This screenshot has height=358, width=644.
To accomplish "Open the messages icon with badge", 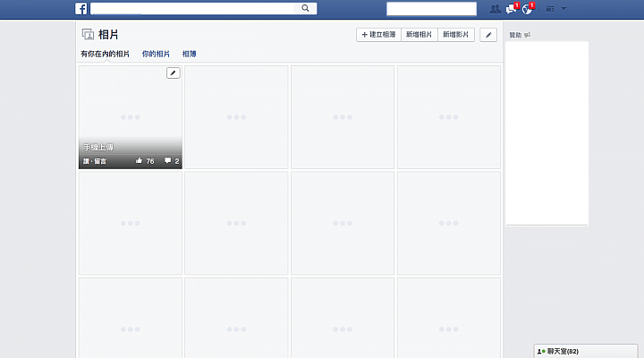I will [x=512, y=9].
